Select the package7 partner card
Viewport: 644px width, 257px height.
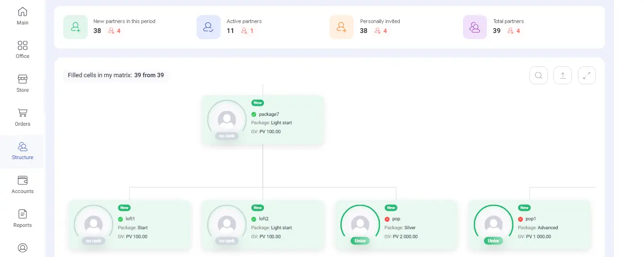tap(263, 120)
